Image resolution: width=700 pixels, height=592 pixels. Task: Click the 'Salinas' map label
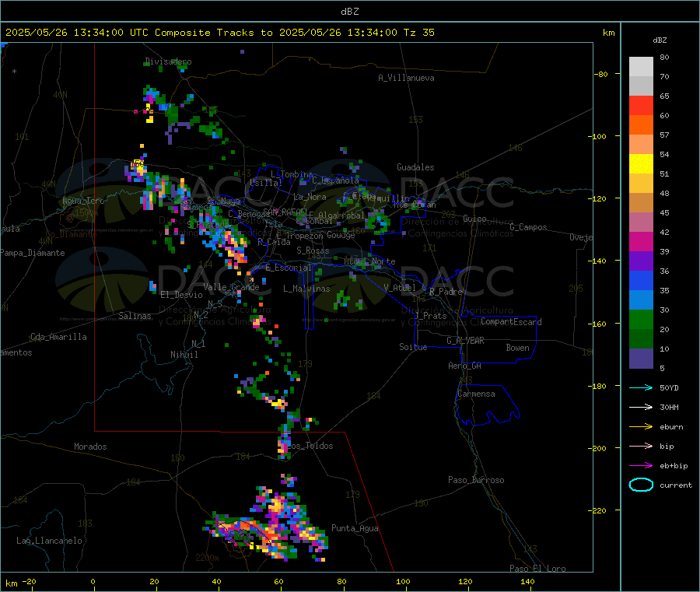click(x=135, y=316)
